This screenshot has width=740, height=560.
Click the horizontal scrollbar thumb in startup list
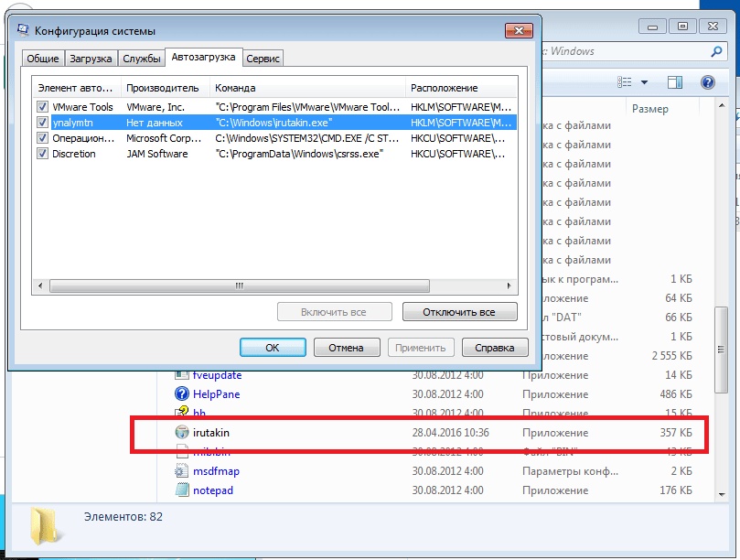[240, 285]
